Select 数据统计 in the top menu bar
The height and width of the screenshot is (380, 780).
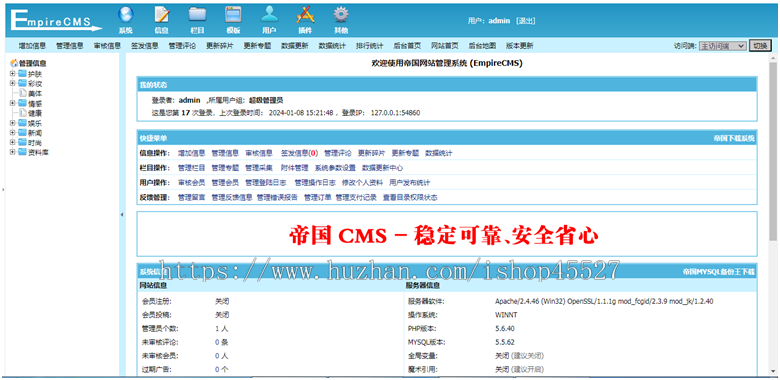pyautogui.click(x=332, y=46)
